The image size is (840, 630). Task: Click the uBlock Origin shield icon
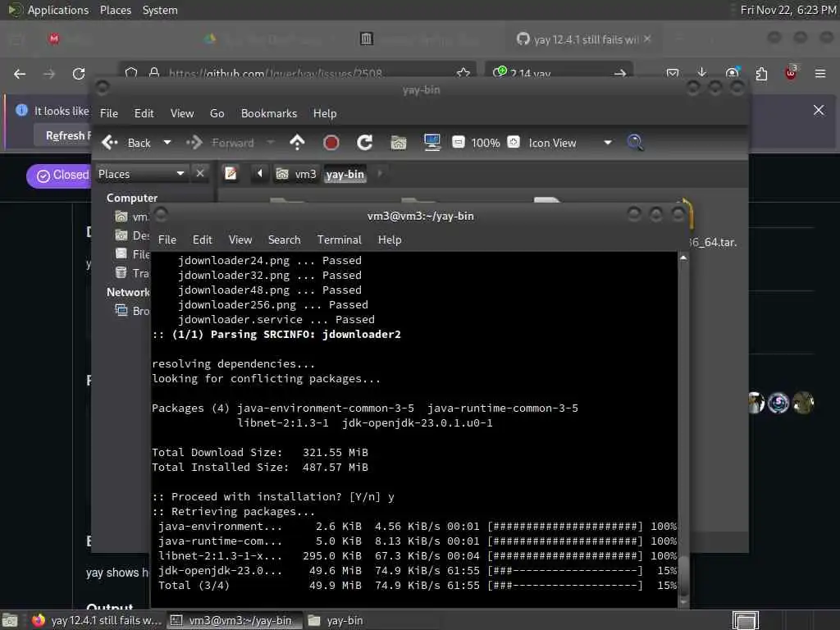coord(791,73)
